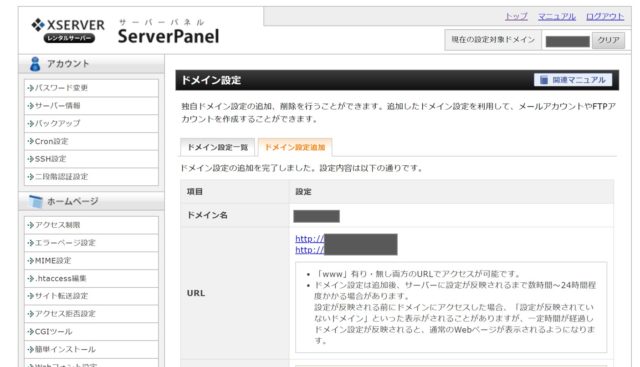Click the arrow icon beside CGIツール
Image resolution: width=640 pixels, height=367 pixels.
(x=31, y=331)
